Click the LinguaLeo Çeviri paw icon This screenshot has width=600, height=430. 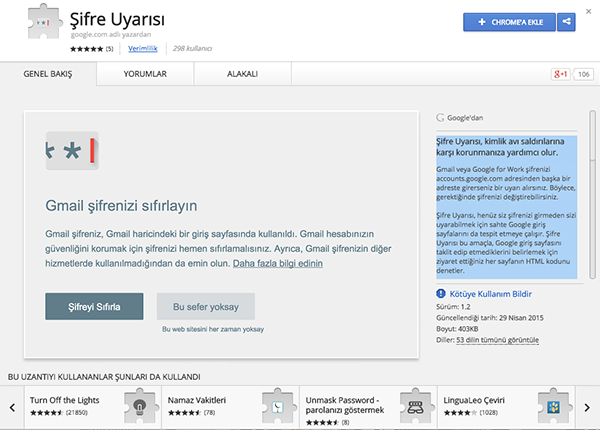553,407
